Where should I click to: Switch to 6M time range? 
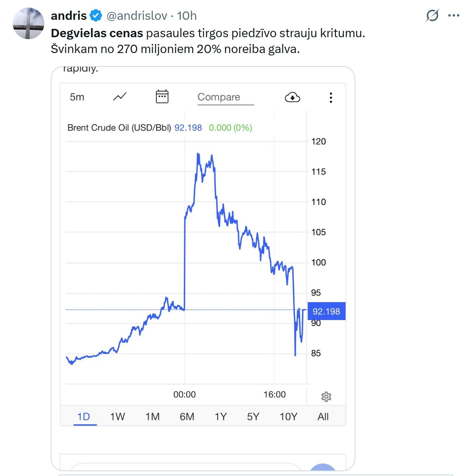click(x=187, y=417)
